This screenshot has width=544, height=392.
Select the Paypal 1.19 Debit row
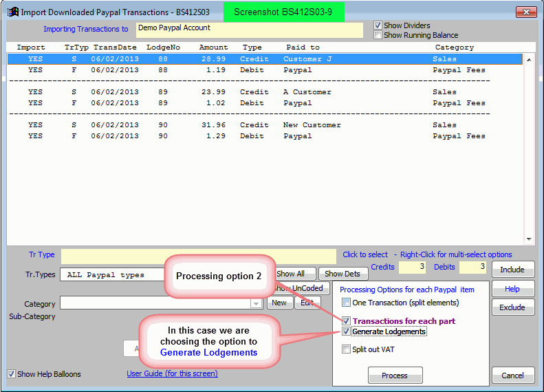click(x=265, y=70)
